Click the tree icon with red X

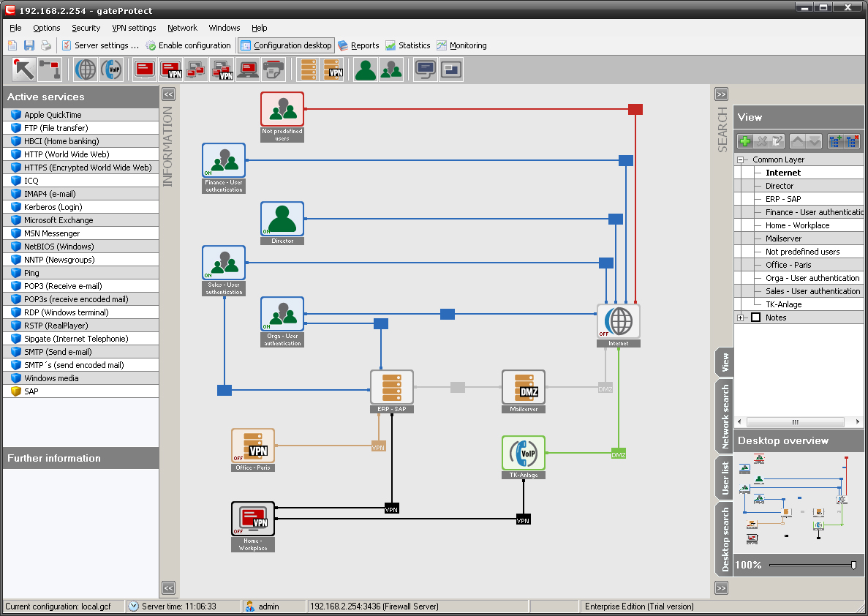pyautogui.click(x=852, y=141)
